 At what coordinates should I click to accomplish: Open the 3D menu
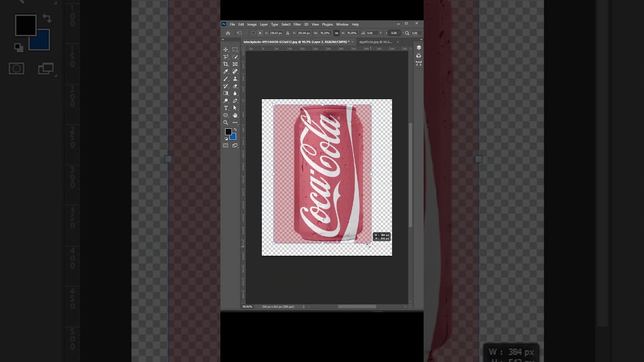pyautogui.click(x=306, y=25)
